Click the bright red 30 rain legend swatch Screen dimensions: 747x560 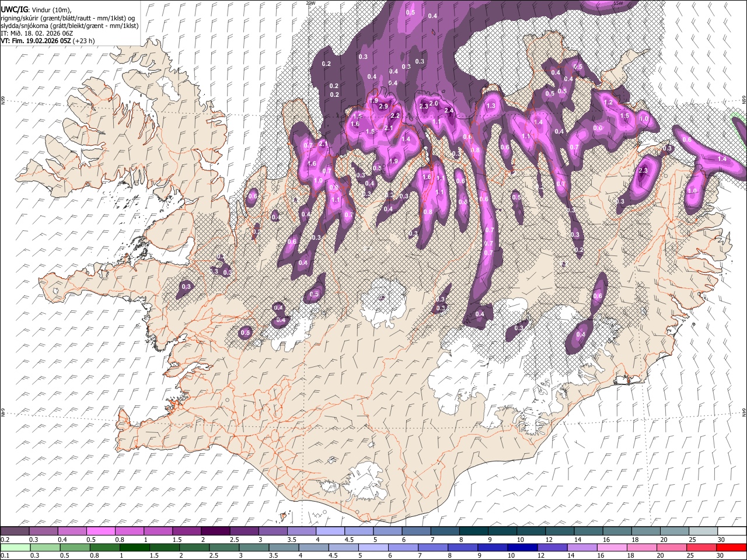(x=732, y=547)
